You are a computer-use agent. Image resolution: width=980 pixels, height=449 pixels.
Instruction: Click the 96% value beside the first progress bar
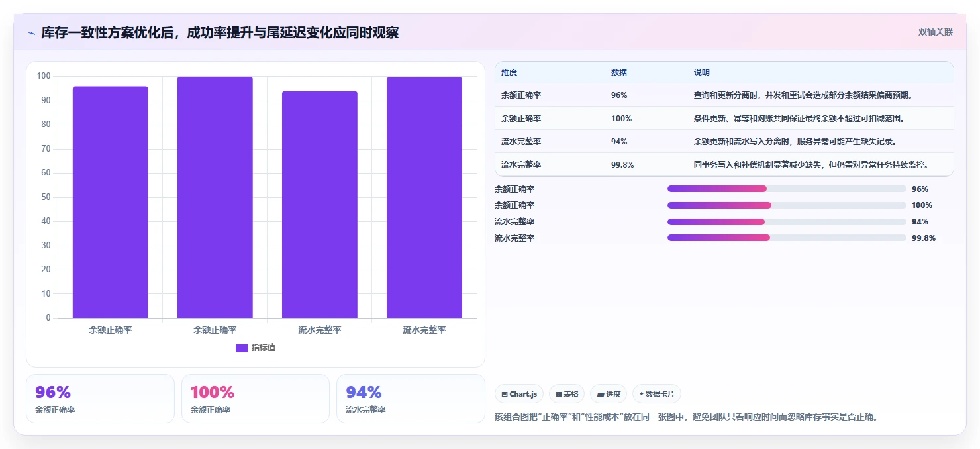click(x=920, y=189)
